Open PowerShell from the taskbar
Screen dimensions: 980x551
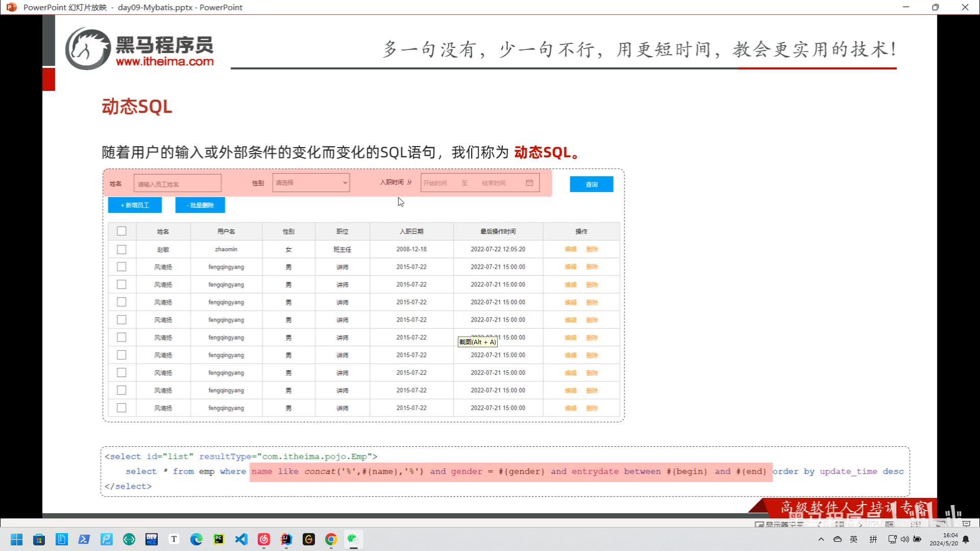click(84, 539)
